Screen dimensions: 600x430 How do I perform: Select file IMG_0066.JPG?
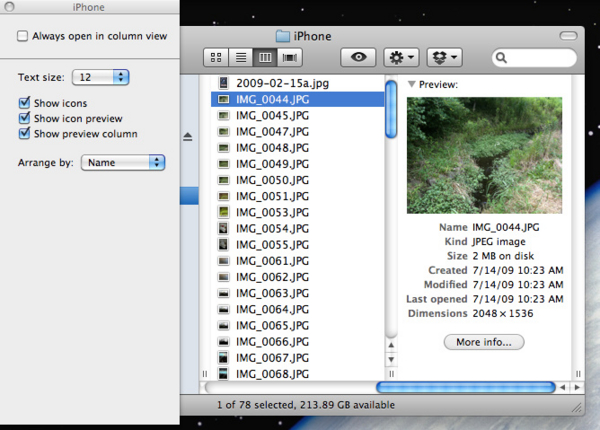pyautogui.click(x=297, y=342)
